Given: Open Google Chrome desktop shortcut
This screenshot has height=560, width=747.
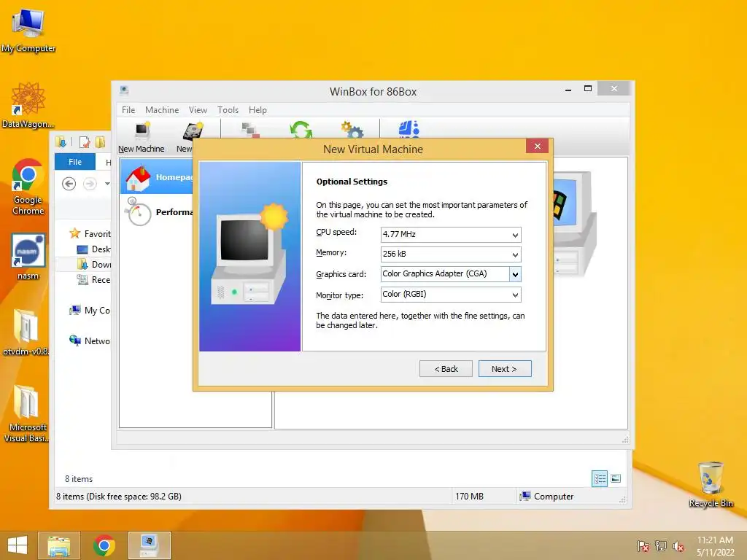Looking at the screenshot, I should 28,186.
